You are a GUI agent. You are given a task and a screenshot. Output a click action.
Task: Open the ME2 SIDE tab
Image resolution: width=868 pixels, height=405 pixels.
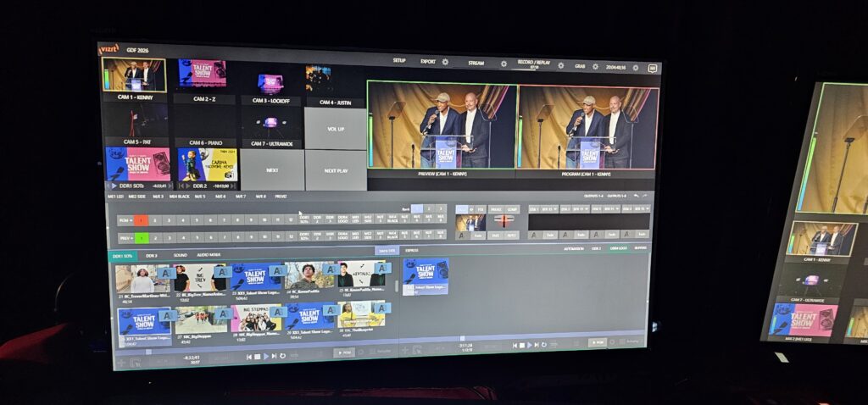coord(136,197)
